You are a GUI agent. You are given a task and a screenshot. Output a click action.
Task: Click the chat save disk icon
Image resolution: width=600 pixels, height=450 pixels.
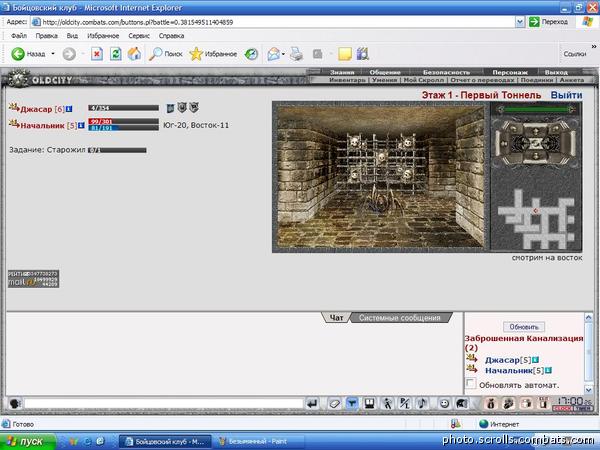coord(370,403)
